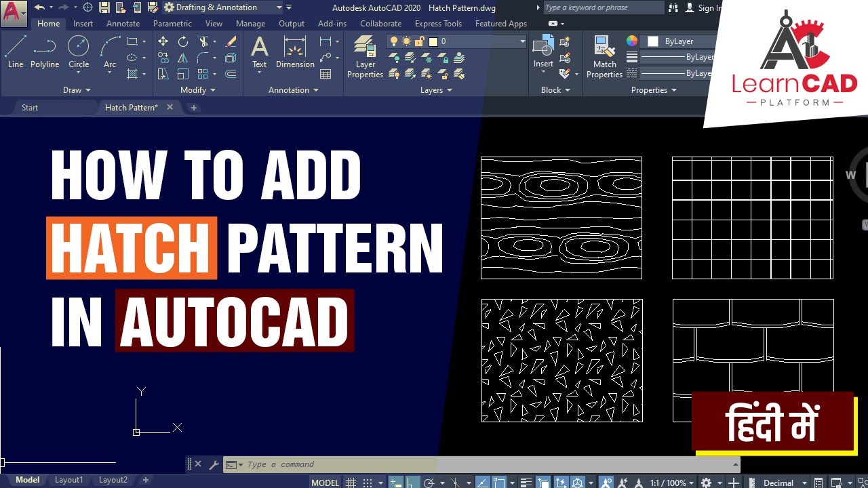Click the Undo arrow
This screenshot has width=868, height=488.
coord(39,7)
